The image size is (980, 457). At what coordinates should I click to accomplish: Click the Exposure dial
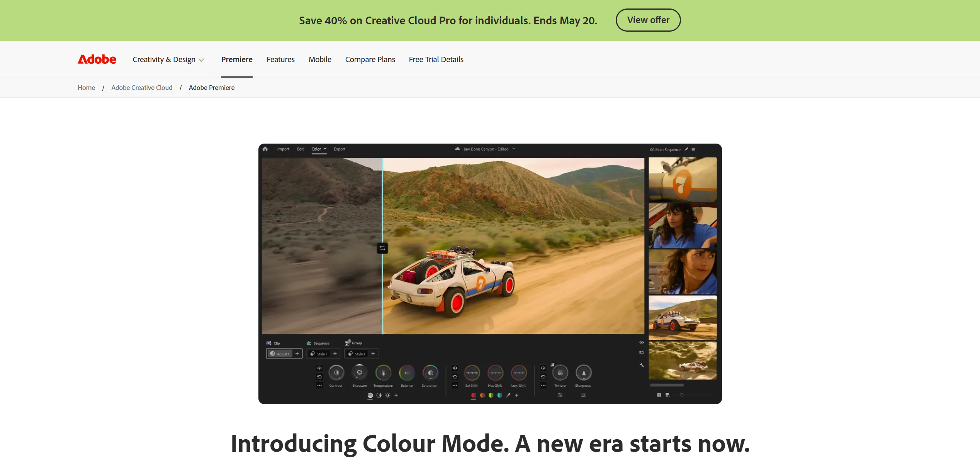pyautogui.click(x=360, y=373)
